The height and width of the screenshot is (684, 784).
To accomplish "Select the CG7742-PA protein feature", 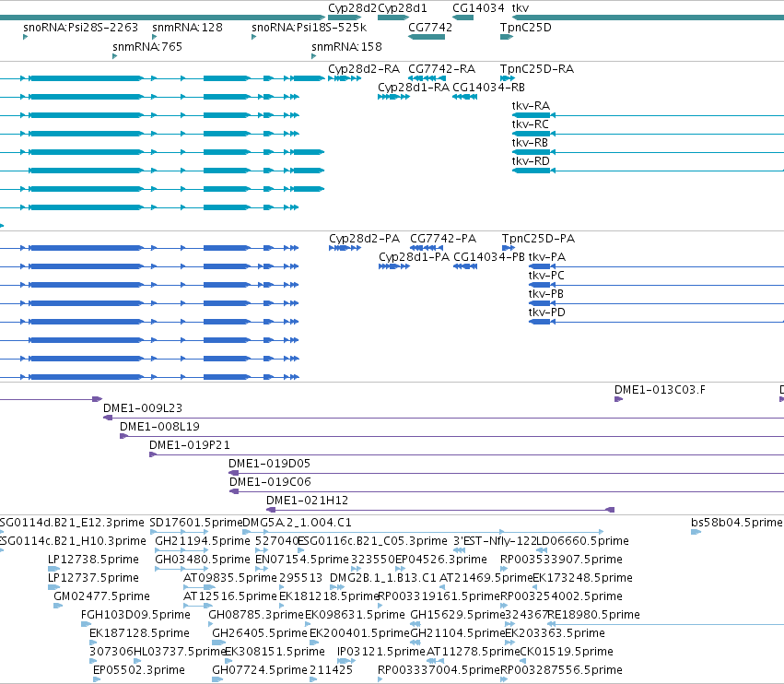I will tap(427, 248).
